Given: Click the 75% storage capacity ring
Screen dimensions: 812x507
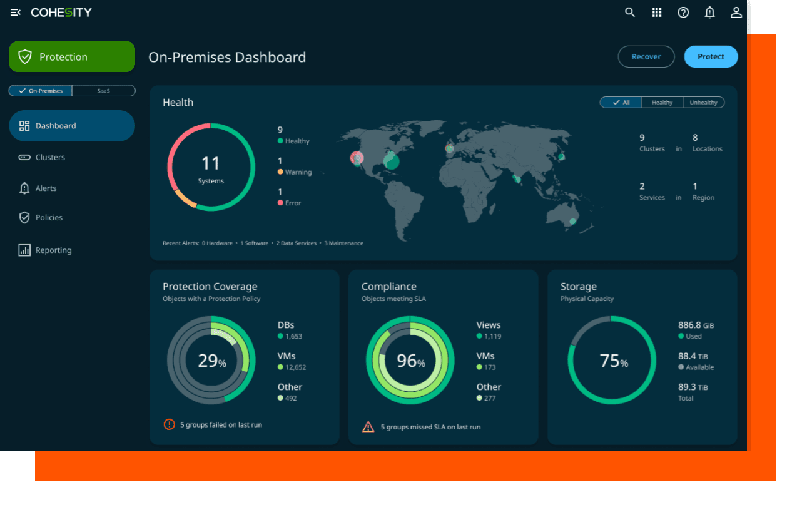Looking at the screenshot, I should [x=612, y=361].
